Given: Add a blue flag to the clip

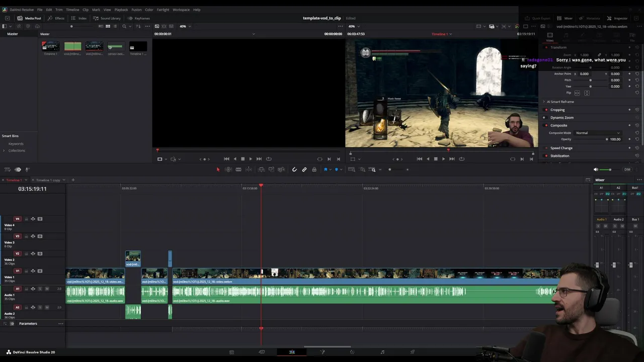Looking at the screenshot, I should [x=326, y=169].
